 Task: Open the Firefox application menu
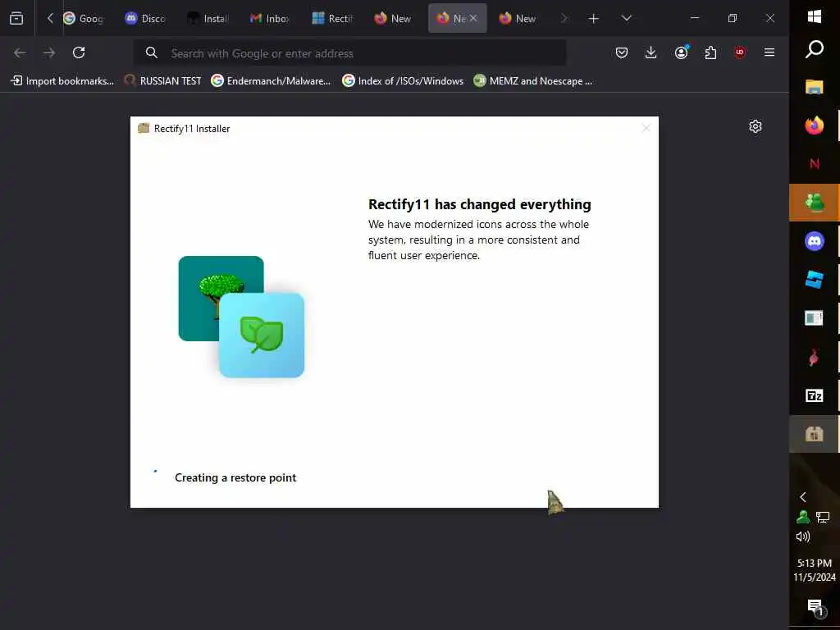[769, 52]
